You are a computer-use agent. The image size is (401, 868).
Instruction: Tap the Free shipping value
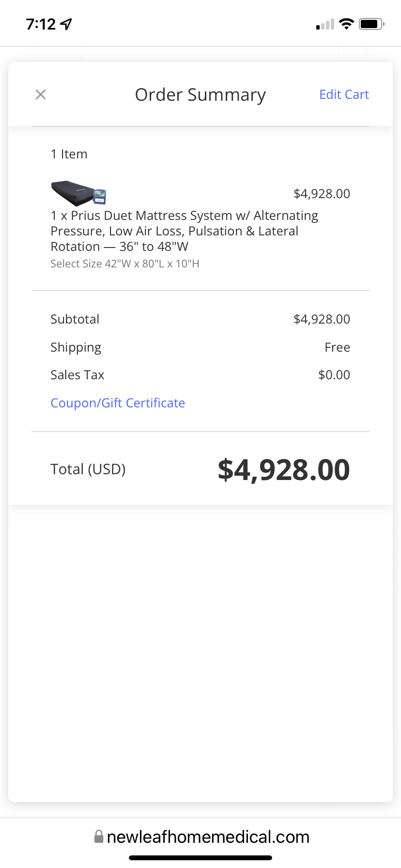(x=337, y=347)
